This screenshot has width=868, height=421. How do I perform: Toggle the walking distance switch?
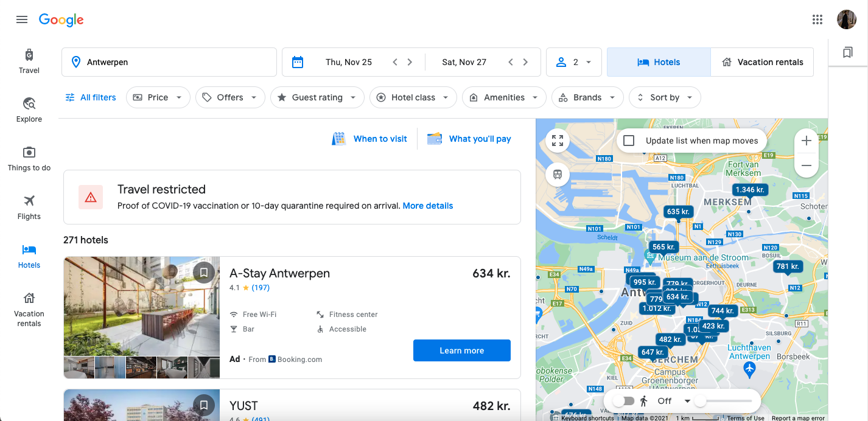[623, 401]
